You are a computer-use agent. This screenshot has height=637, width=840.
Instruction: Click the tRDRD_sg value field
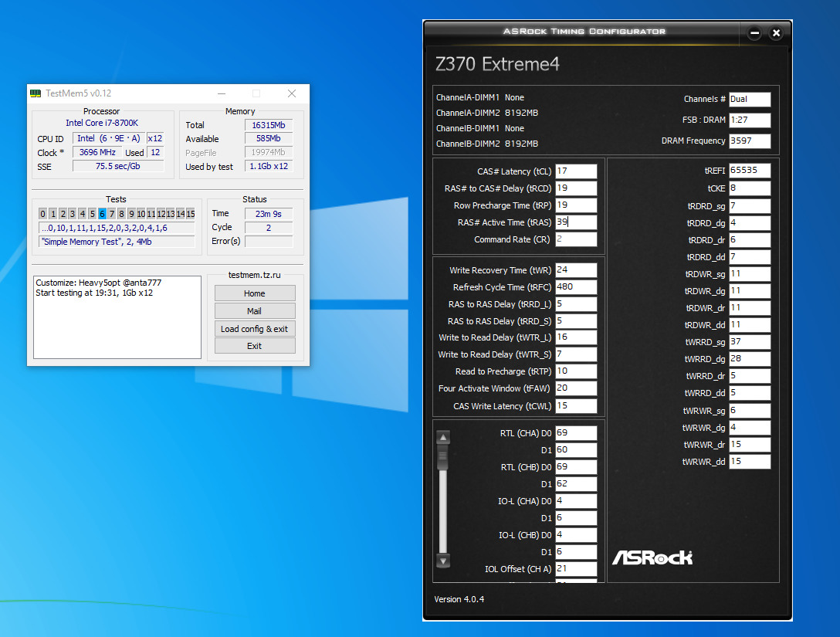[750, 206]
